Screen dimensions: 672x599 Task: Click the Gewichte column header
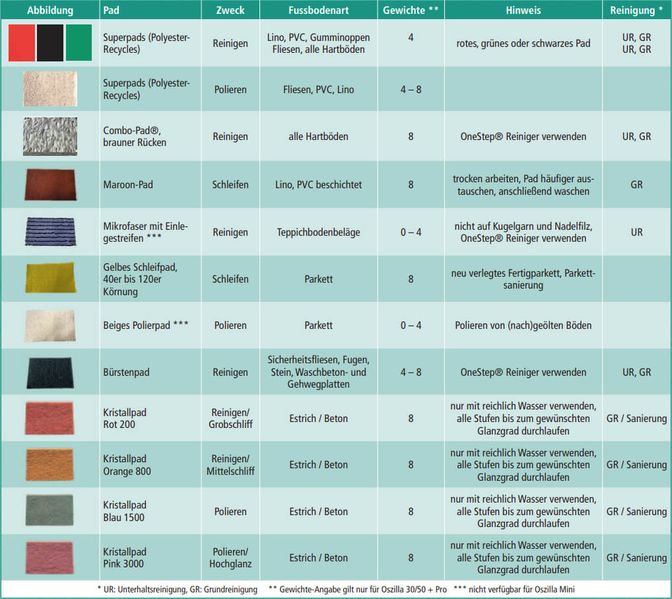click(x=411, y=9)
